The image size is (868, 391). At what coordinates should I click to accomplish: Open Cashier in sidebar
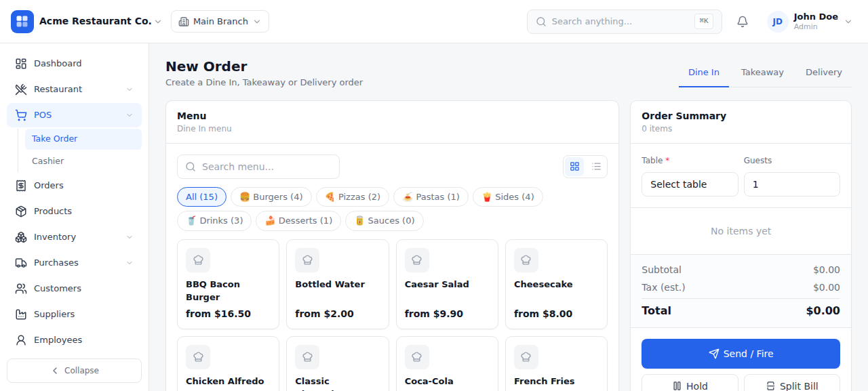[x=83, y=161]
